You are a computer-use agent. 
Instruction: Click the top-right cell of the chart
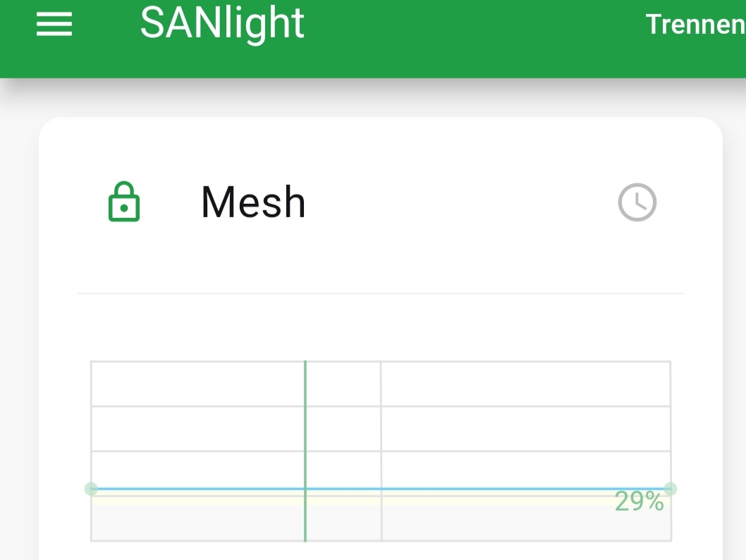pos(526,384)
